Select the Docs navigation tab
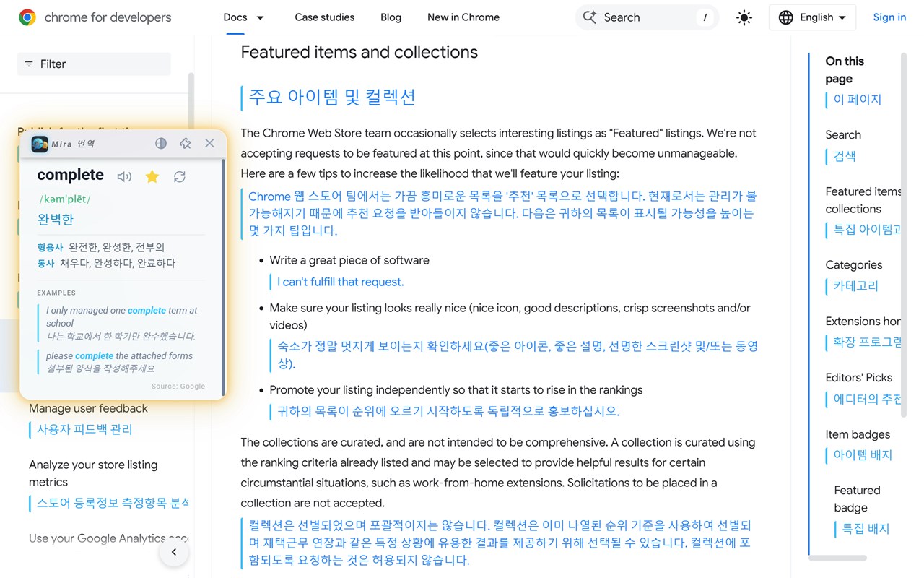 [235, 17]
